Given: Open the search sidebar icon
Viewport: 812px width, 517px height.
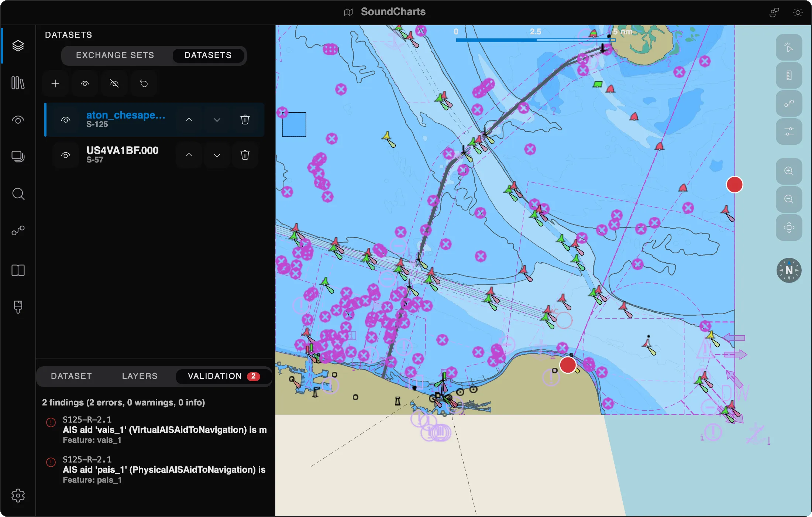Looking at the screenshot, I should point(18,194).
